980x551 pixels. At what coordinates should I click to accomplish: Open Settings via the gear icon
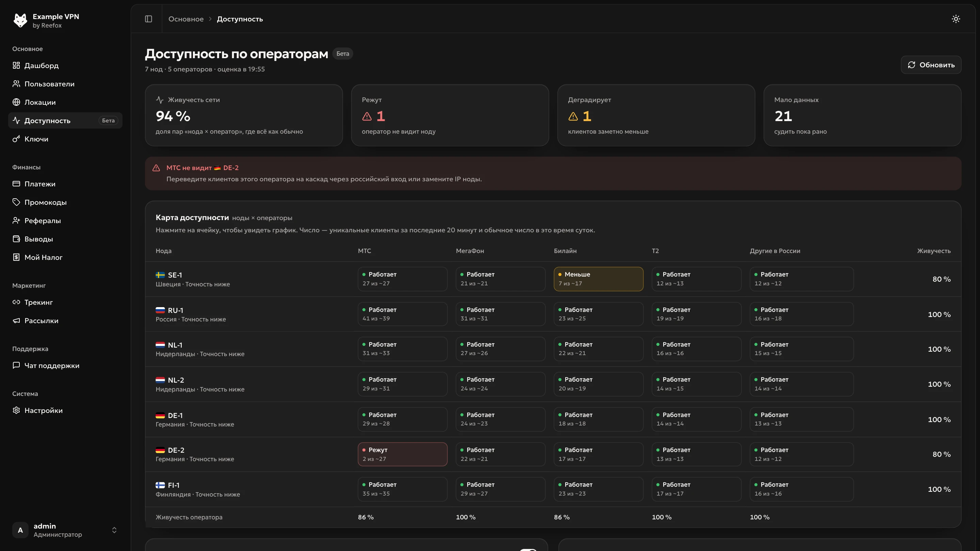(16, 410)
